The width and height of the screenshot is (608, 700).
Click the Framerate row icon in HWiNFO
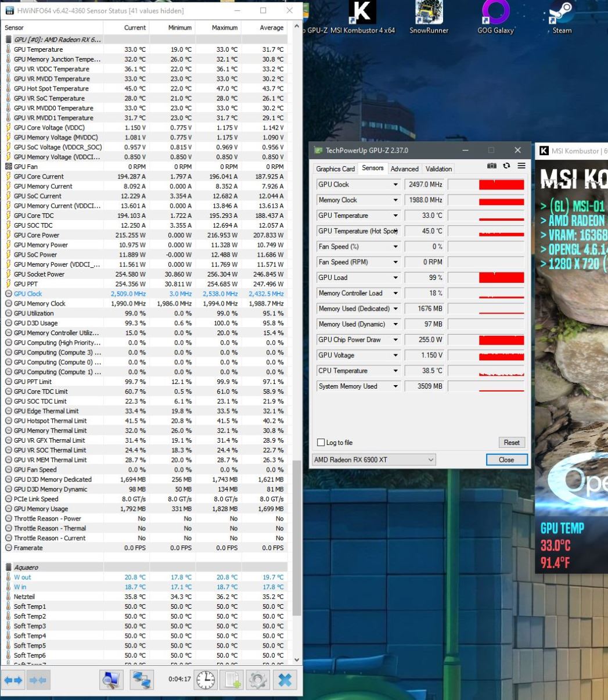(x=8, y=548)
